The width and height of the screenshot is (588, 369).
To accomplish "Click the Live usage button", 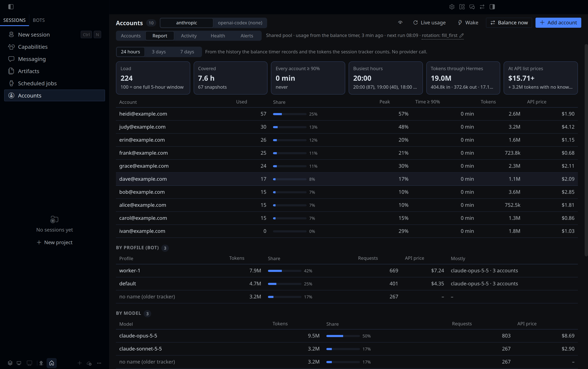I will [429, 23].
